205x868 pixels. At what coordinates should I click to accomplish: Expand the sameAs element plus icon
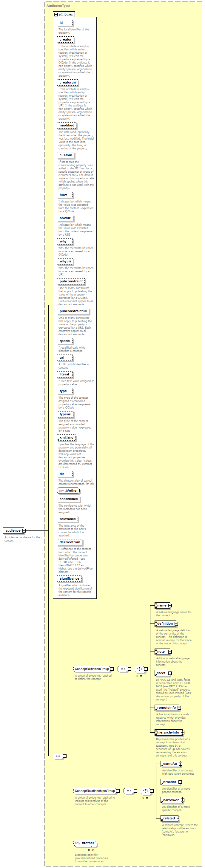coord(181,764)
